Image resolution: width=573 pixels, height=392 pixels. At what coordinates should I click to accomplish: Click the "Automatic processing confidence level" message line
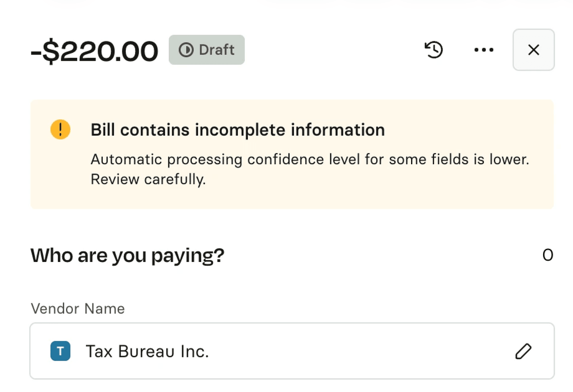click(310, 159)
